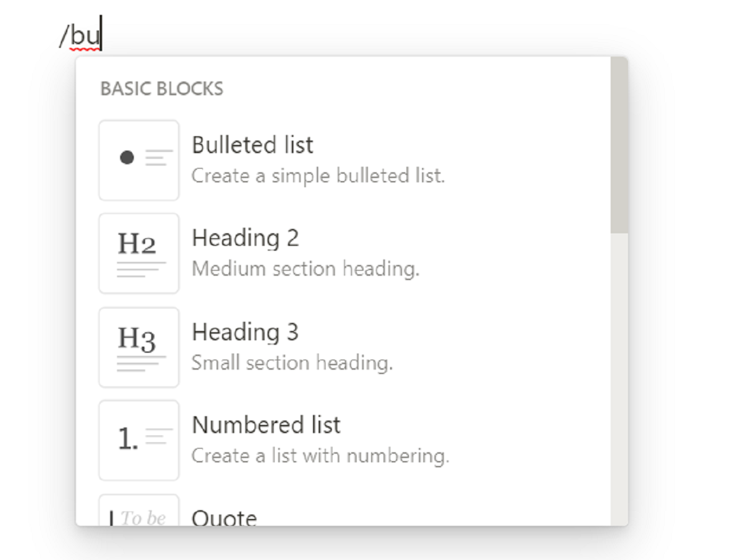Insert a Numbered list via its title
This screenshot has height=560, width=747.
pyautogui.click(x=266, y=425)
